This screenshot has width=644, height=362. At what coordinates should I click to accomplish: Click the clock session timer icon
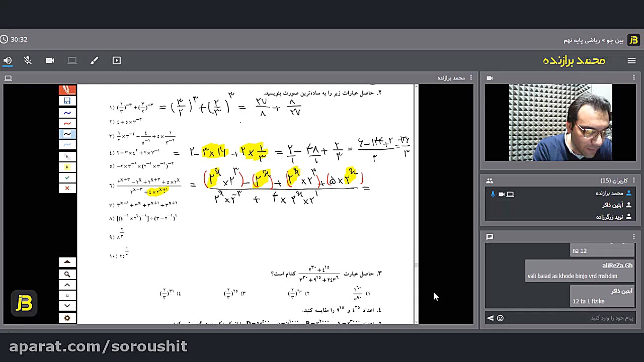coord(4,39)
